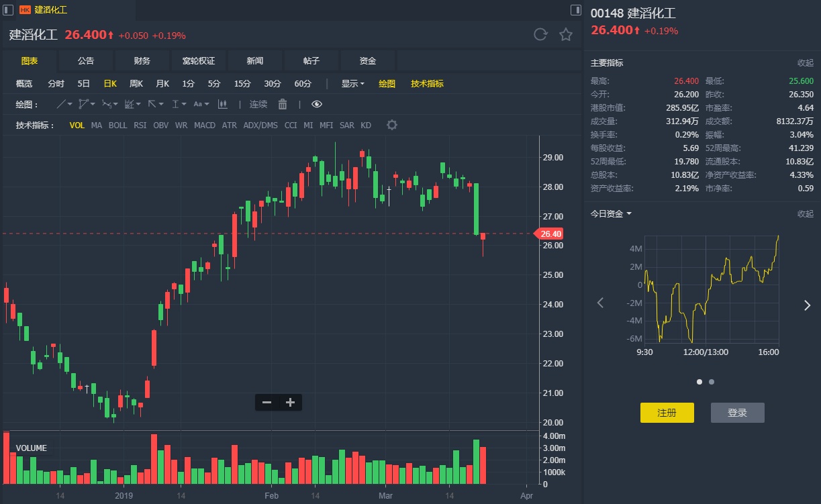The width and height of the screenshot is (821, 504).
Task: Add stock to favorites with star
Action: pos(566,35)
